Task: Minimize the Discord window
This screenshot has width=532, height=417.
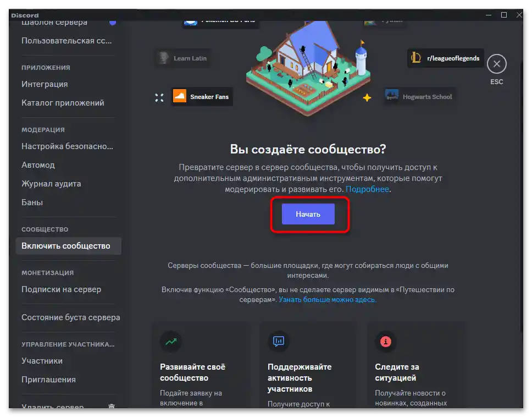Action: (x=489, y=15)
